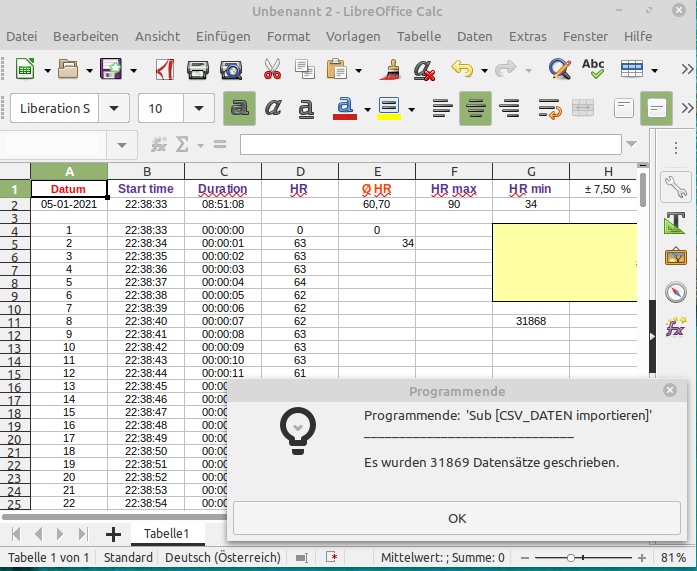Open the file folder icon

click(68, 69)
